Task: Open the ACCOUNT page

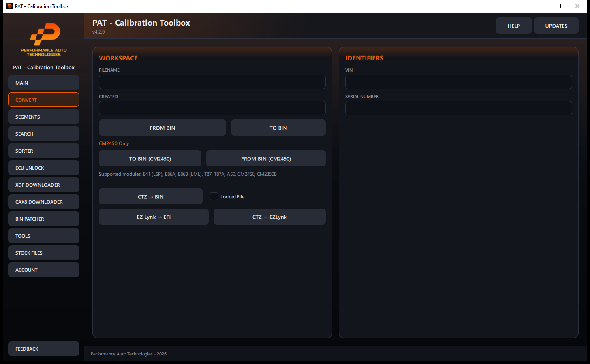Action: 44,270
